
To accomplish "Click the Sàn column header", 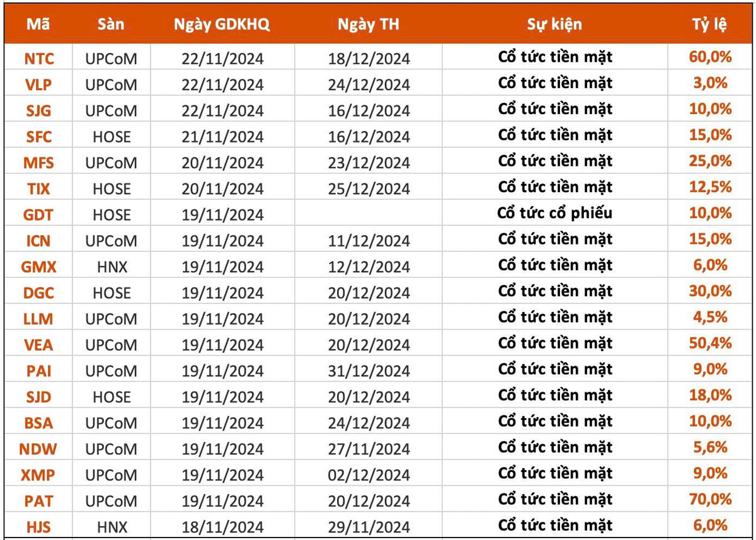I will 111,25.
